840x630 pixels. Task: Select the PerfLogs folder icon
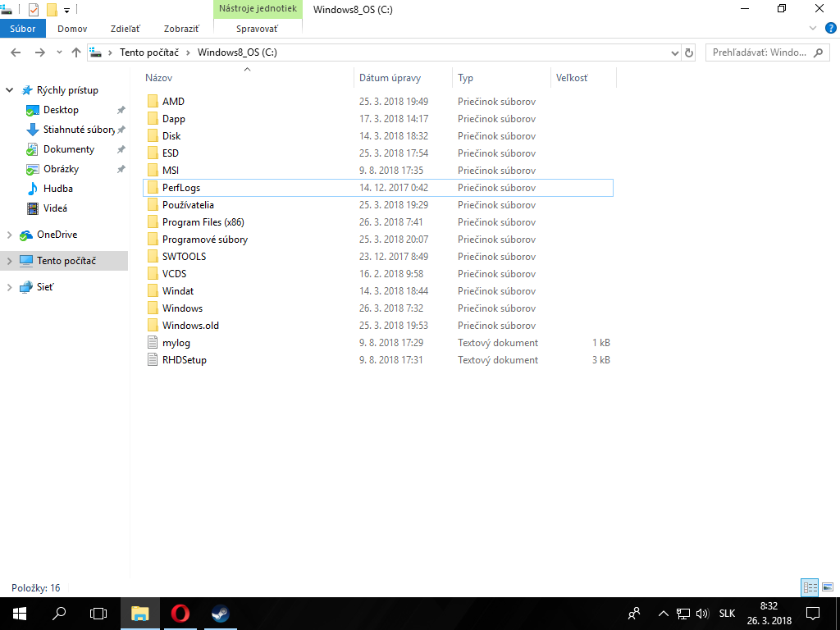(153, 188)
